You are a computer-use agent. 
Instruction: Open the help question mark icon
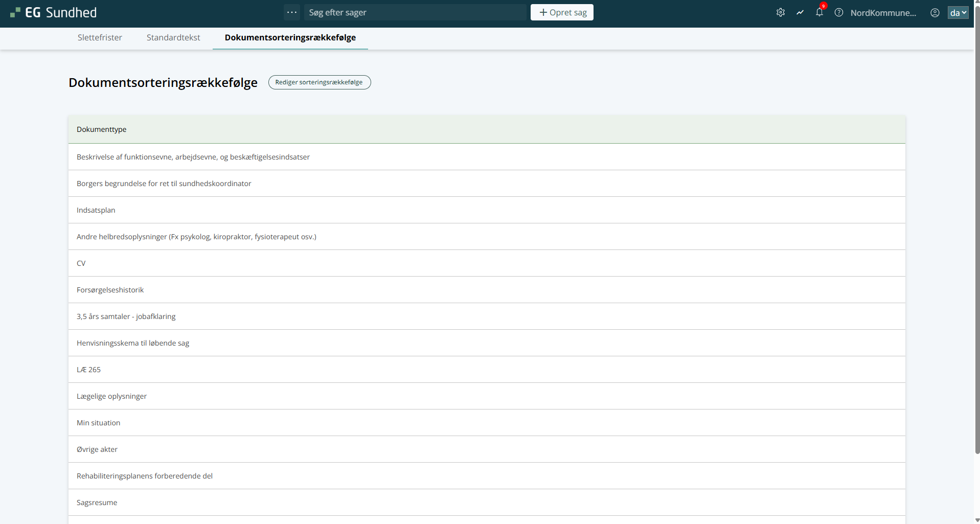pos(839,13)
